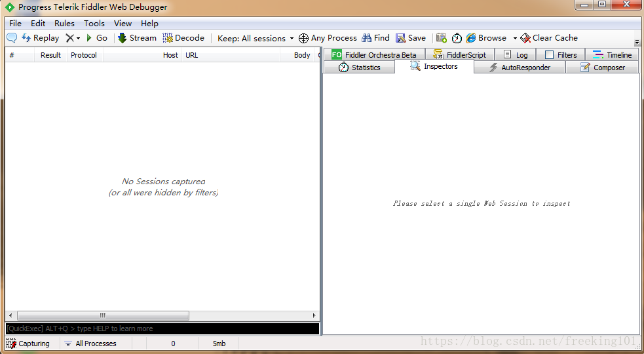Open the Composer tab

point(603,68)
